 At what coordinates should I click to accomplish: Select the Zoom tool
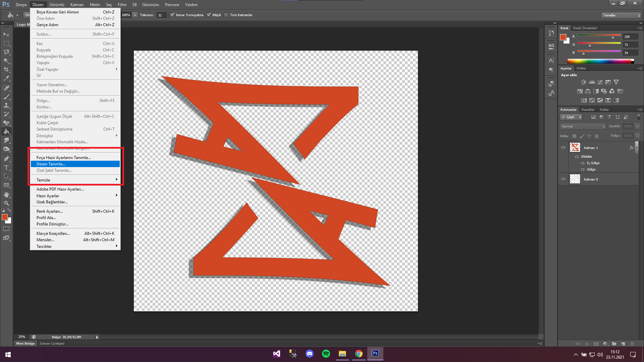[x=6, y=203]
